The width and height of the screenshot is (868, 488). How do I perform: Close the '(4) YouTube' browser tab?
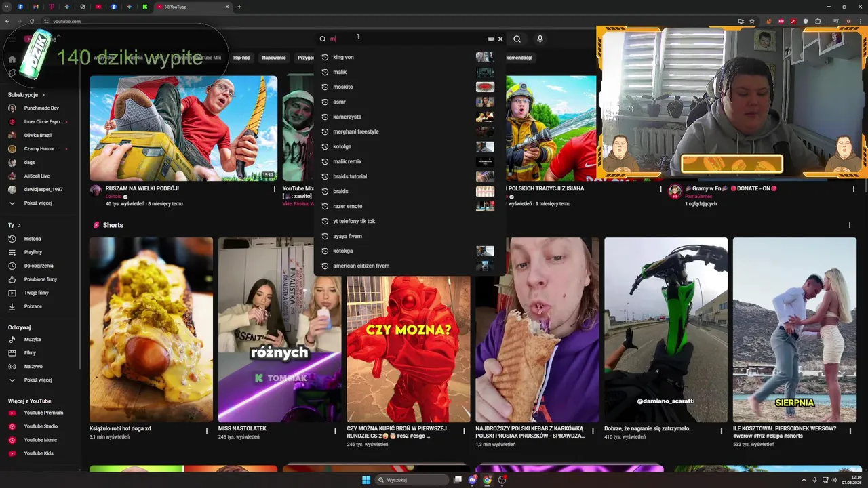227,7
